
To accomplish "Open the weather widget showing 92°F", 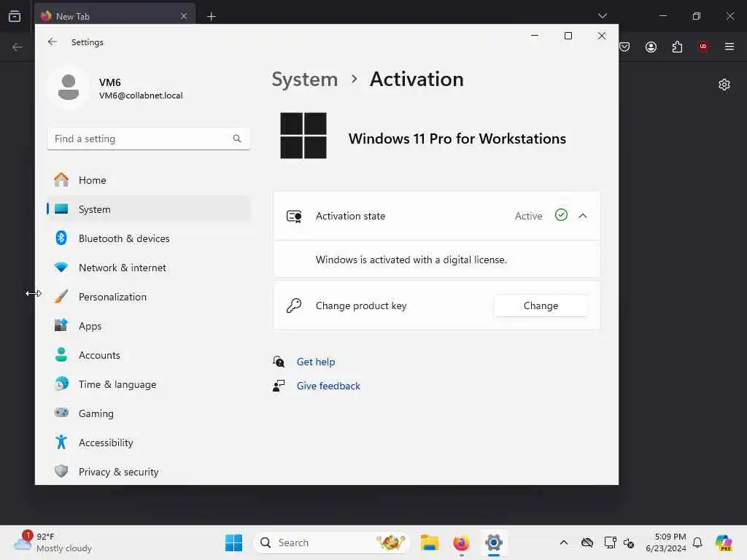I will (x=53, y=542).
